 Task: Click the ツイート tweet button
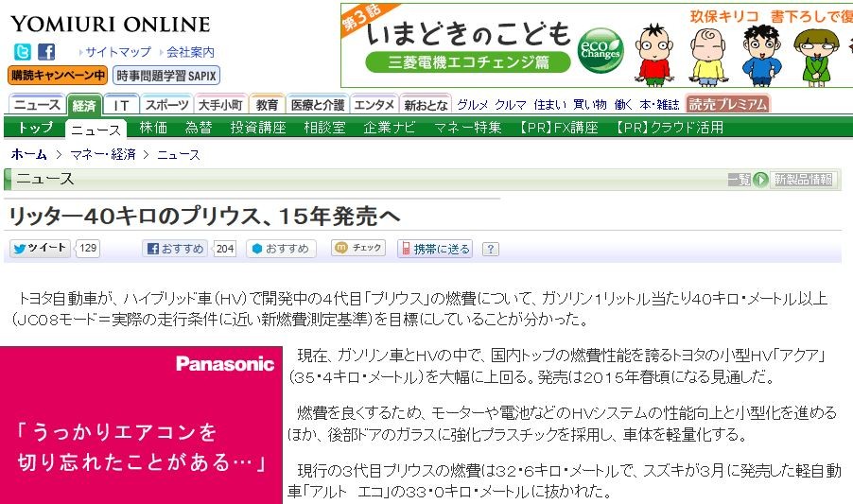click(40, 249)
